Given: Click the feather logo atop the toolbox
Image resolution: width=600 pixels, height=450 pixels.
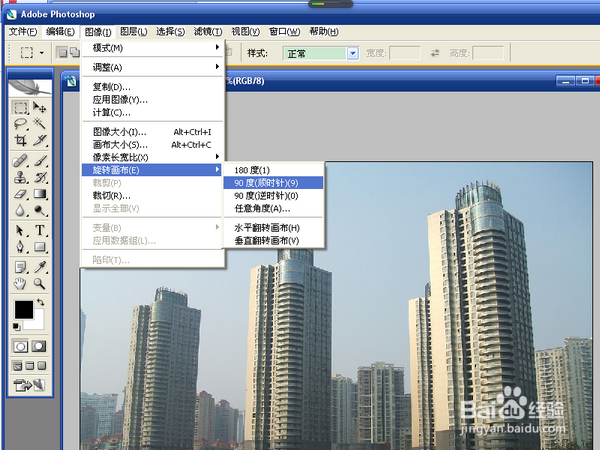Looking at the screenshot, I should pyautogui.click(x=30, y=88).
